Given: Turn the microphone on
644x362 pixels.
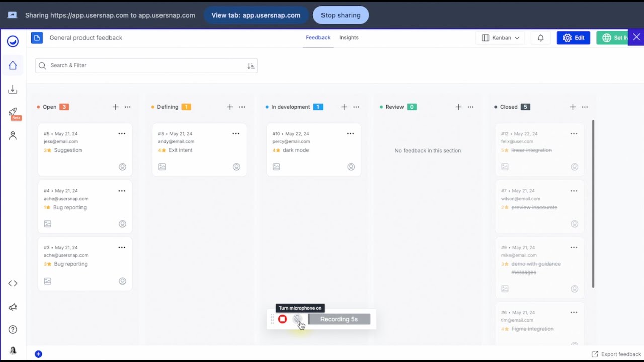Looking at the screenshot, I should tap(298, 319).
